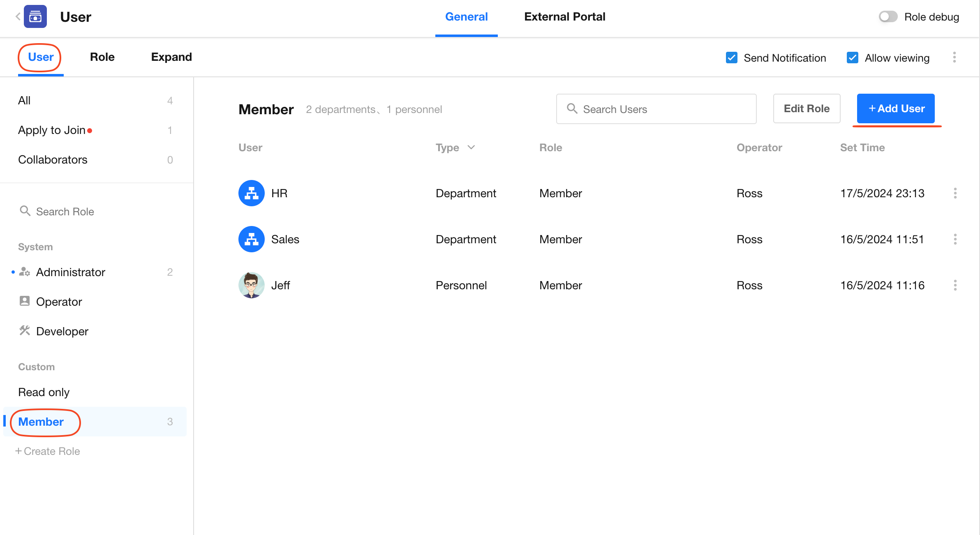Open the HR row's three-dot menu

tap(955, 193)
